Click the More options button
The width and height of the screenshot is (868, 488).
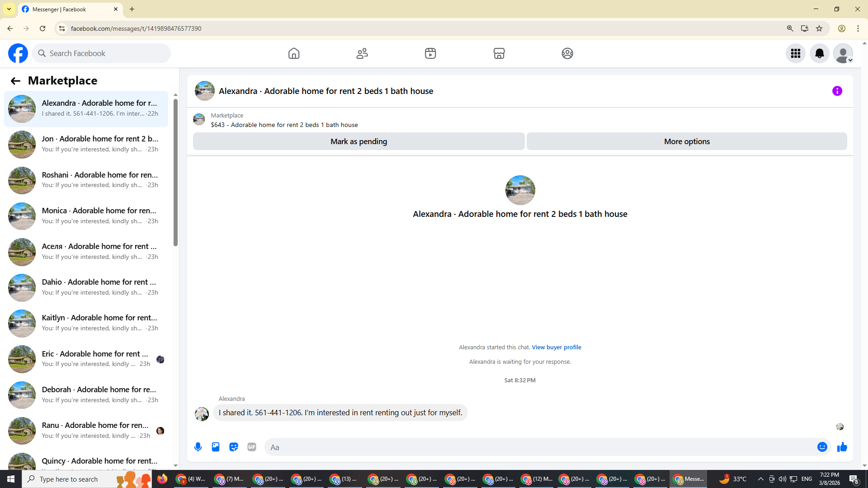686,141
